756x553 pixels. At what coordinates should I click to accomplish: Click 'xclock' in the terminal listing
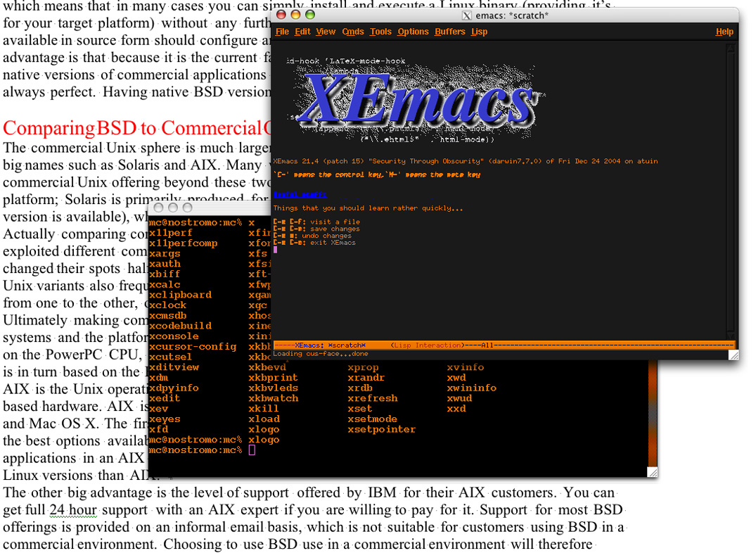167,305
